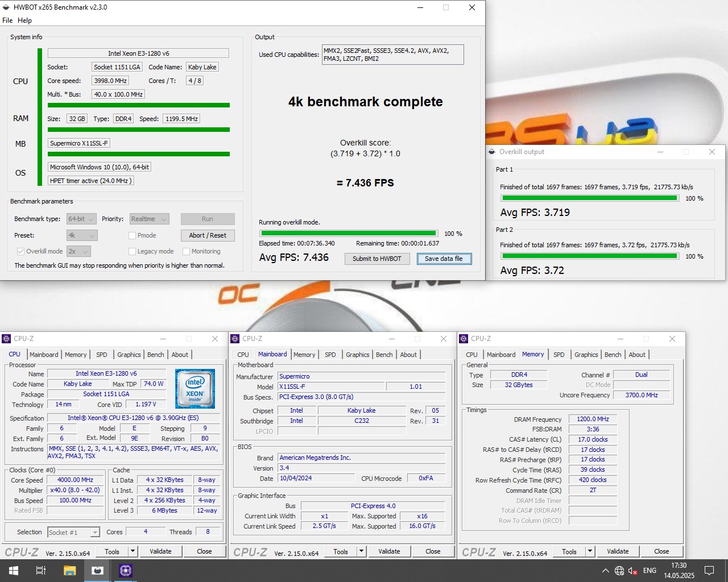Image resolution: width=728 pixels, height=582 pixels.
Task: Click the ENG language indicator
Action: click(650, 571)
